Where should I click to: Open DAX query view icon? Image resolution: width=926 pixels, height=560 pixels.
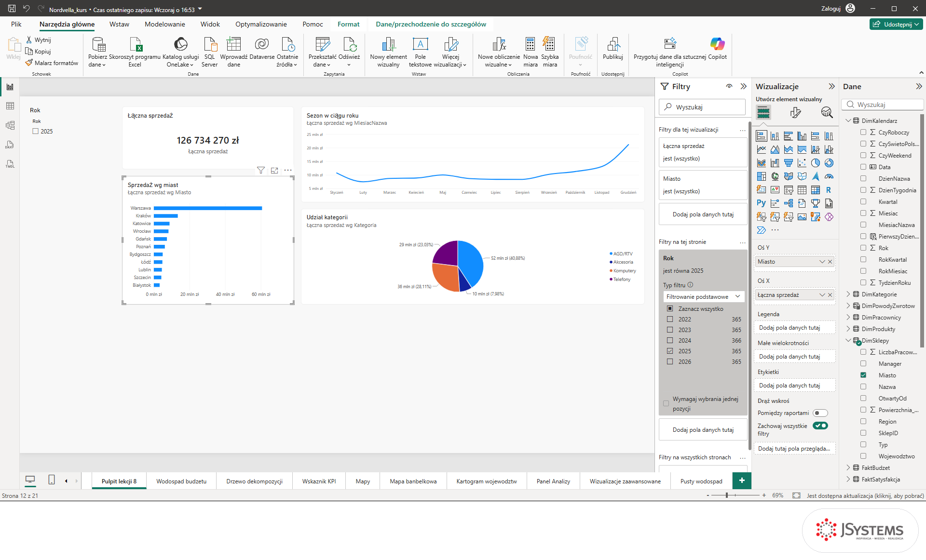10,145
